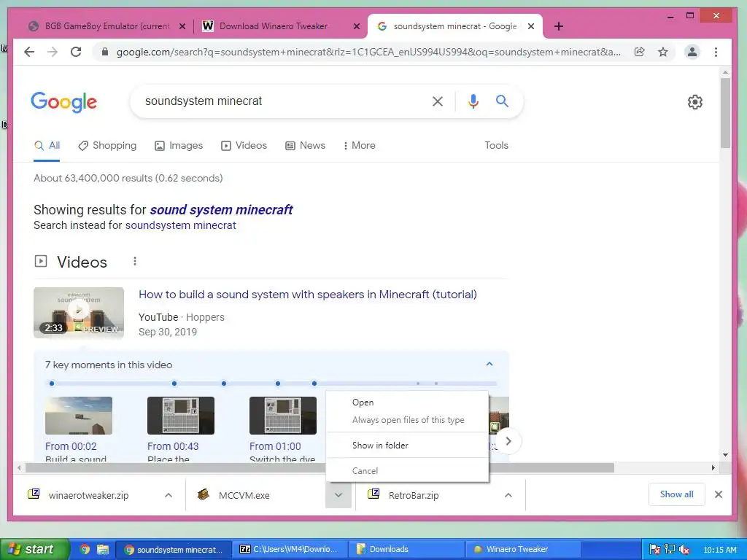The image size is (747, 560).
Task: Go back to previous page
Action: pos(29,52)
